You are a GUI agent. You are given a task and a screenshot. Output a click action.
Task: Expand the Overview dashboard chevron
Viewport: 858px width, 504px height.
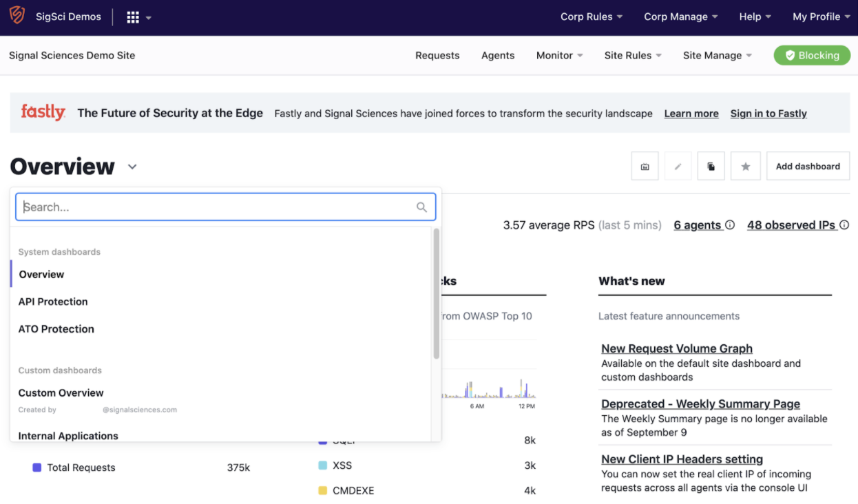point(132,167)
